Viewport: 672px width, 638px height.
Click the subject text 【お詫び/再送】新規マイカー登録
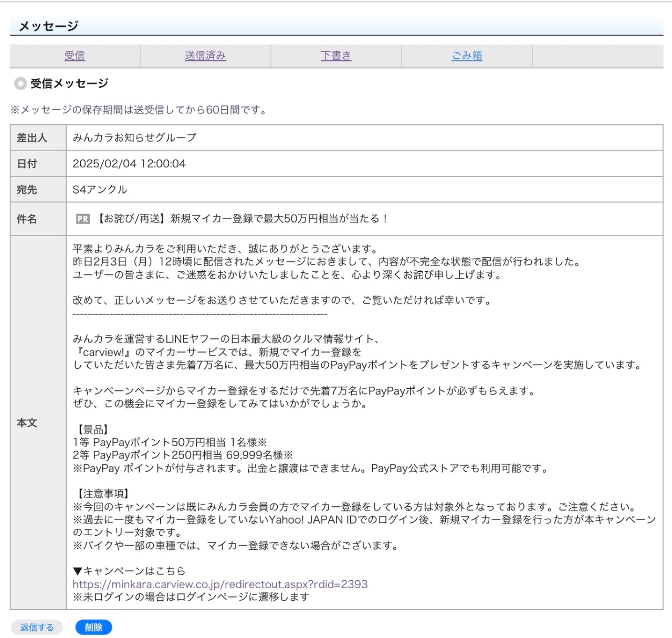pyautogui.click(x=241, y=219)
